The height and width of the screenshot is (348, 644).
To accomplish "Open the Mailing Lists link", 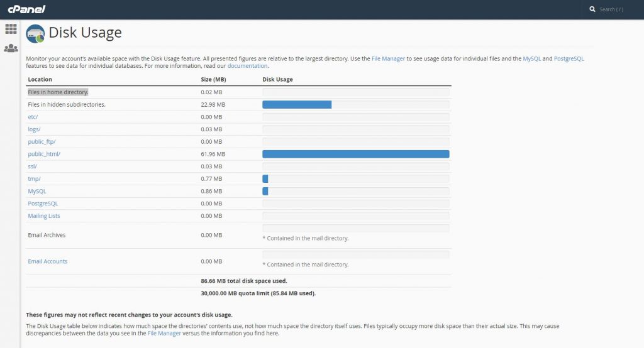I will 44,216.
